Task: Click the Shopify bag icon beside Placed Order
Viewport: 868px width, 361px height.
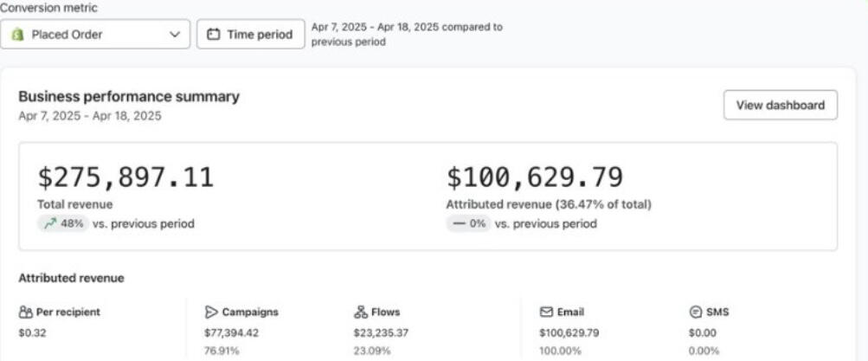Action: click(x=17, y=35)
